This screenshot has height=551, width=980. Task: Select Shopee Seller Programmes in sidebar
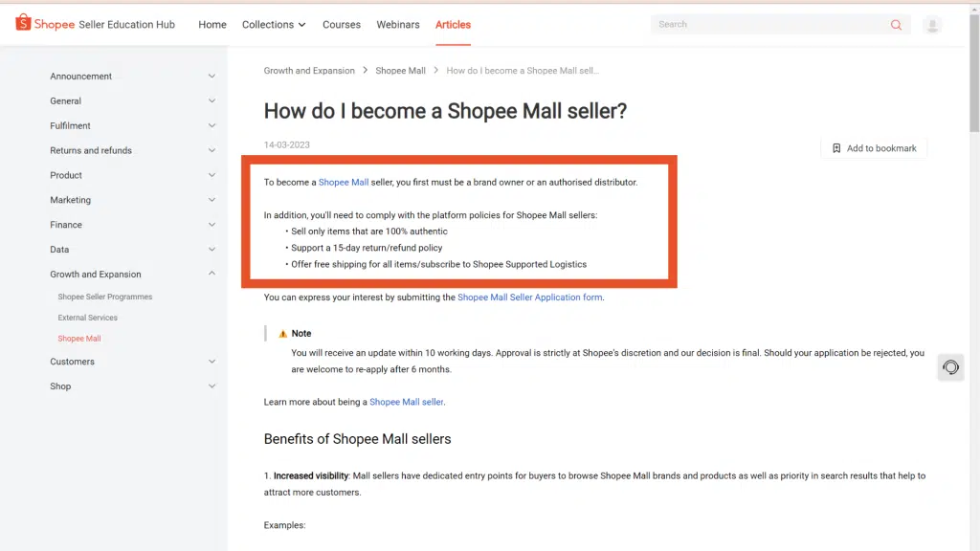(x=105, y=297)
